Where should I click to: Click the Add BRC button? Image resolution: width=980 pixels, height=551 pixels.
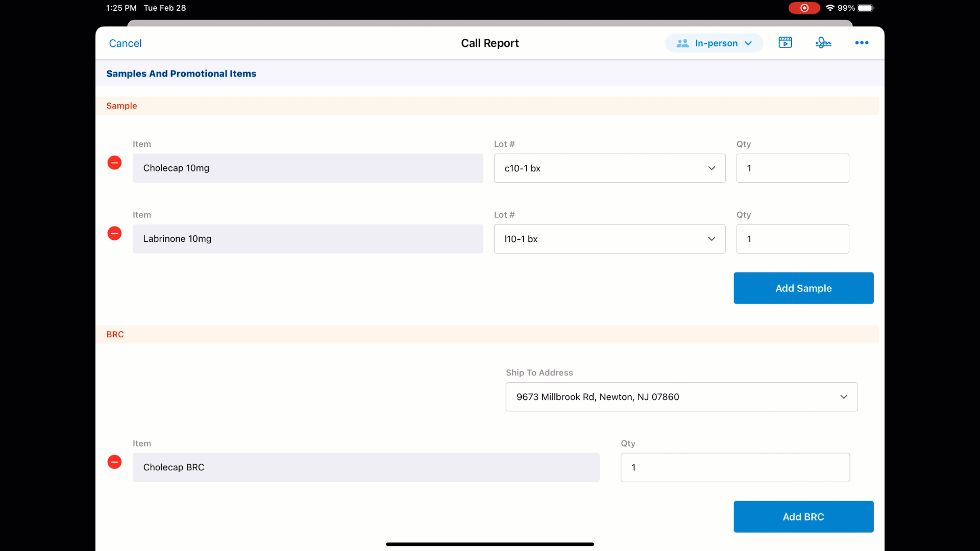pyautogui.click(x=803, y=517)
